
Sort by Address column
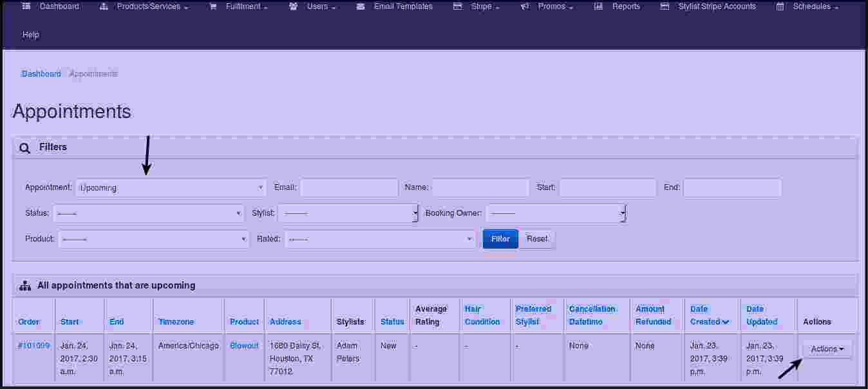coord(285,322)
